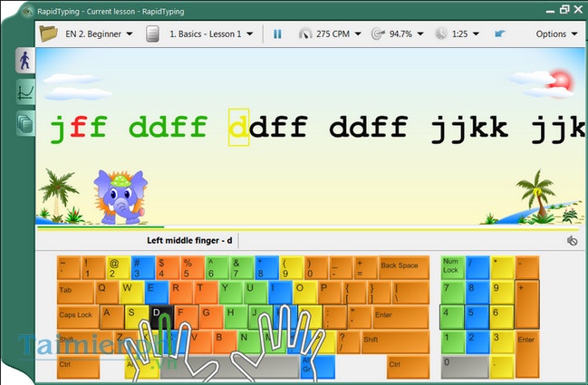588x385 pixels.
Task: Click the lesson progress bar
Action: point(307,227)
